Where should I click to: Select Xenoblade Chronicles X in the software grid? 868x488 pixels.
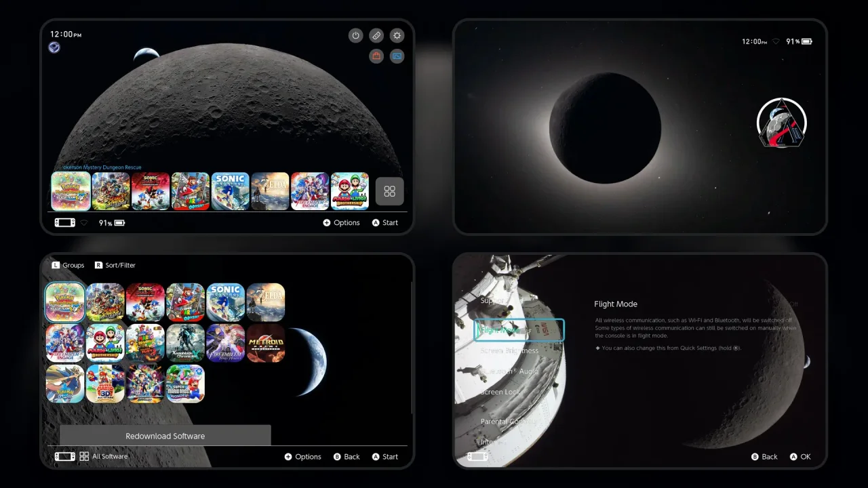point(185,343)
